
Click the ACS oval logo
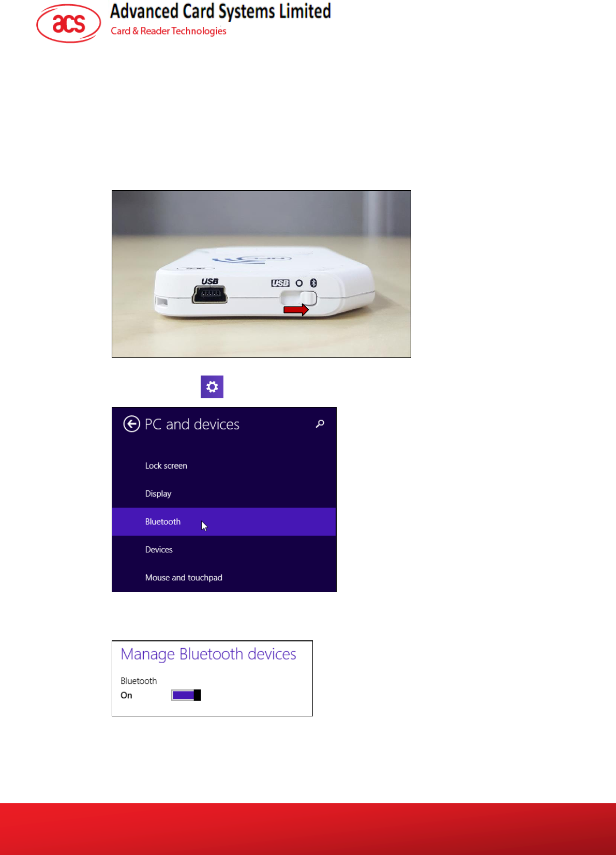[x=69, y=23]
